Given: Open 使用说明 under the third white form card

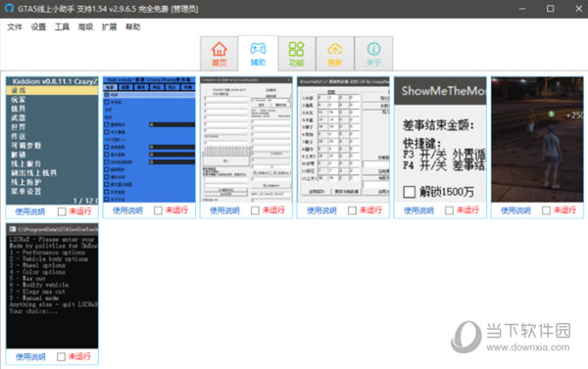Looking at the screenshot, I should click(224, 210).
